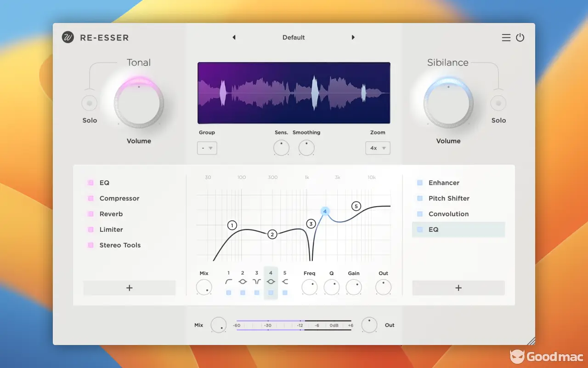Open the Zoom 4x dropdown
This screenshot has height=368, width=588.
click(x=378, y=148)
